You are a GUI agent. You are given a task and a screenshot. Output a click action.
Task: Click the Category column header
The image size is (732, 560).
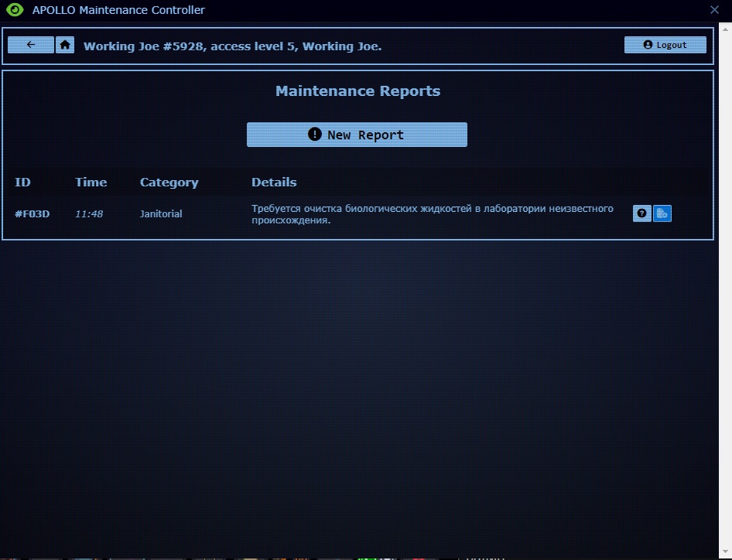tap(169, 183)
